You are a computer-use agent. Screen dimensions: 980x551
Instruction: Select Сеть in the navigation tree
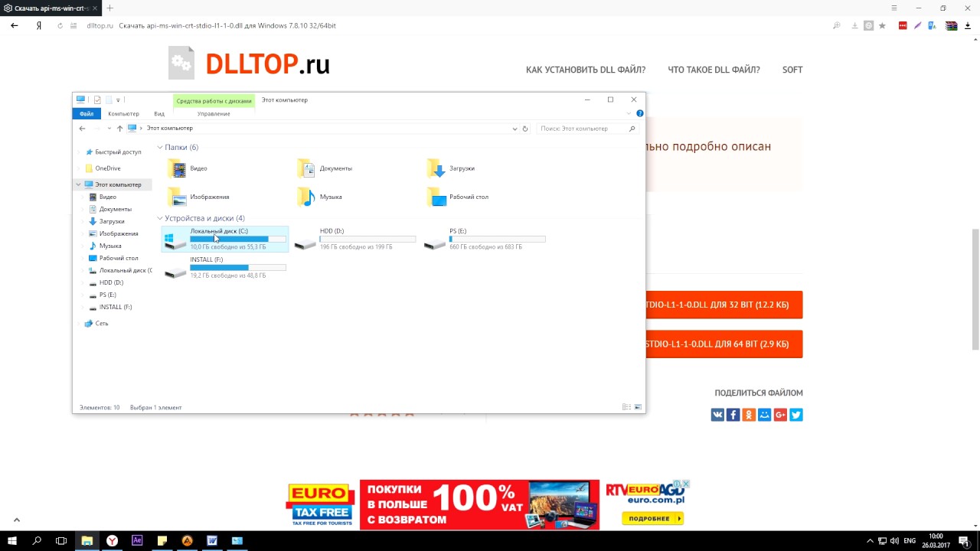(x=101, y=324)
